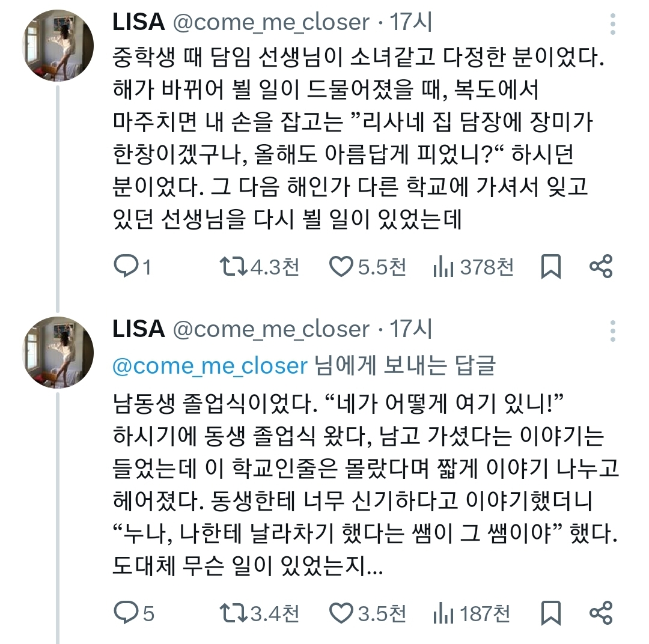The width and height of the screenshot is (649, 644).
Task: Open the @come_me_closer handle on first tweet
Action: pos(271,22)
